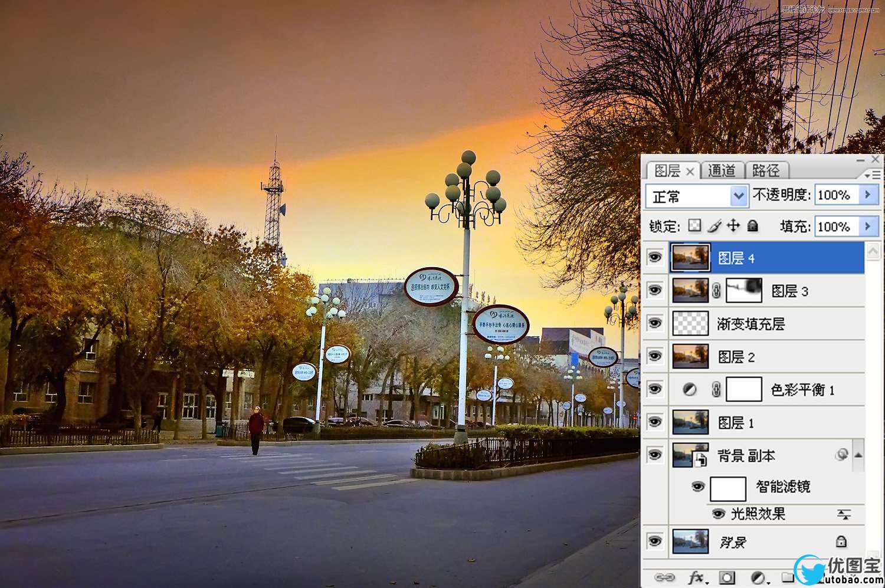
Task: Click the add layer mask icon
Action: (727, 577)
